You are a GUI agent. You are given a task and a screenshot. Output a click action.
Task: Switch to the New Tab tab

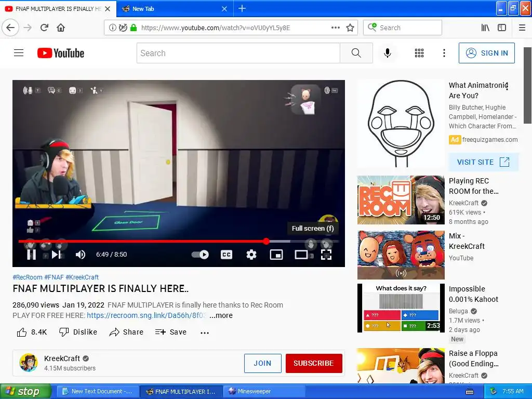pyautogui.click(x=170, y=9)
